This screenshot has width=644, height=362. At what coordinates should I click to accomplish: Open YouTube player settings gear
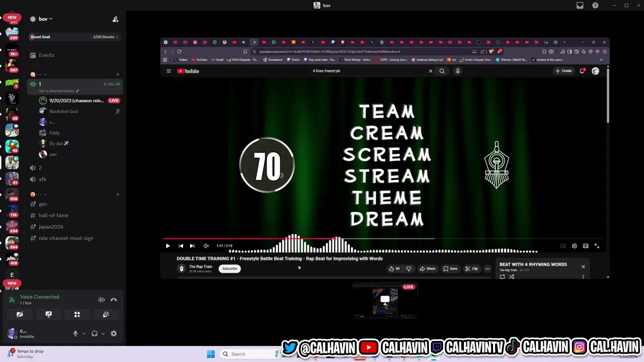pyautogui.click(x=574, y=246)
